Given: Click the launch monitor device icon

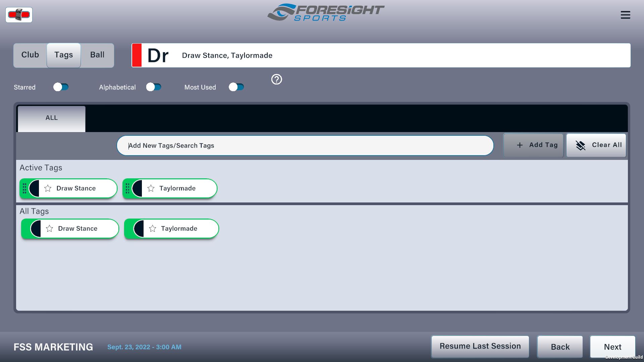Looking at the screenshot, I should point(19,15).
